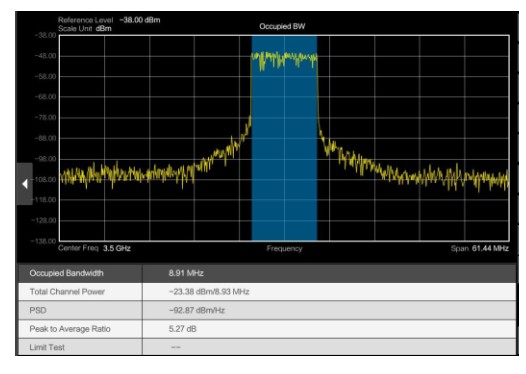
Task: Click the Occupied BW chart title
Action: tap(282, 26)
